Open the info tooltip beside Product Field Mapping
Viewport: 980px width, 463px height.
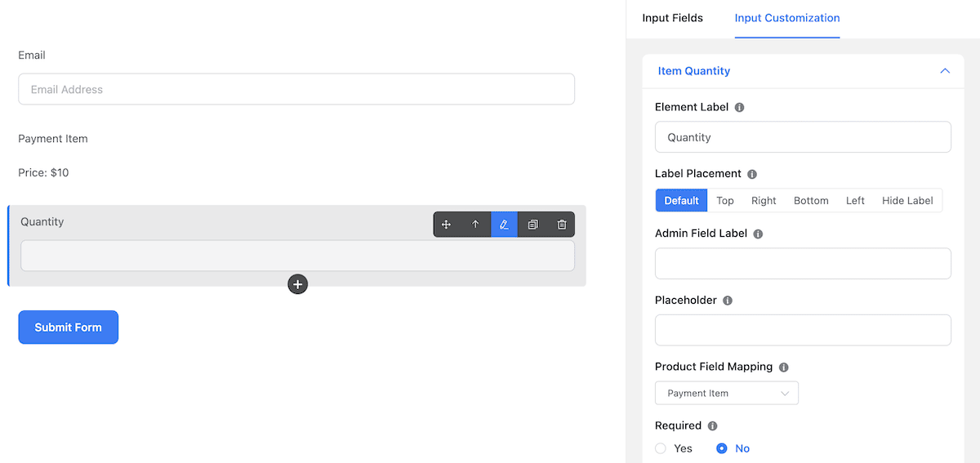tap(783, 367)
